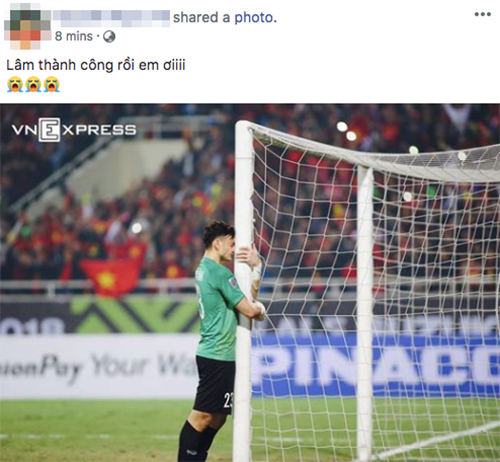Click the last crying emoji
500x462 pixels.
(x=51, y=84)
